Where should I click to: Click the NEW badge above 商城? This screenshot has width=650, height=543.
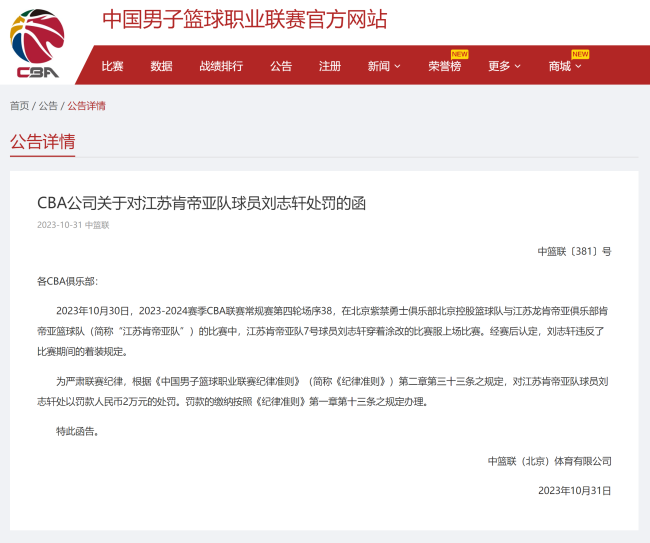pos(580,54)
